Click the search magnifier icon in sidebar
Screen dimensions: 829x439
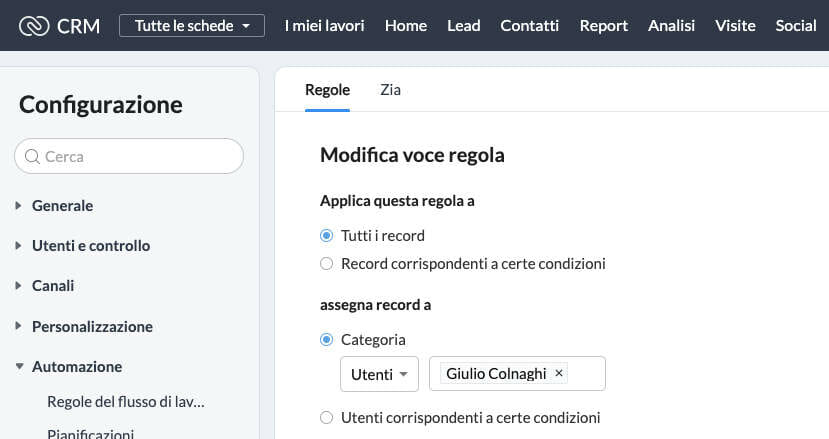coord(32,157)
